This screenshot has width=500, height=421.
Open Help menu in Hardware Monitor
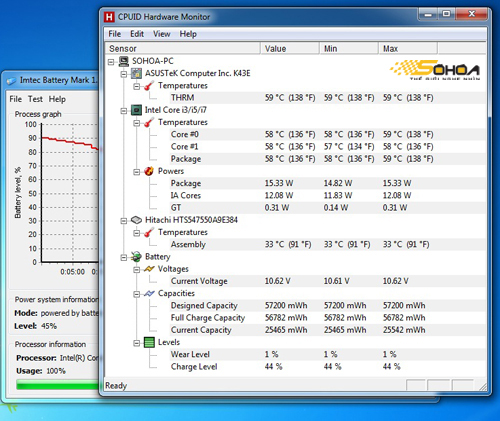188,34
